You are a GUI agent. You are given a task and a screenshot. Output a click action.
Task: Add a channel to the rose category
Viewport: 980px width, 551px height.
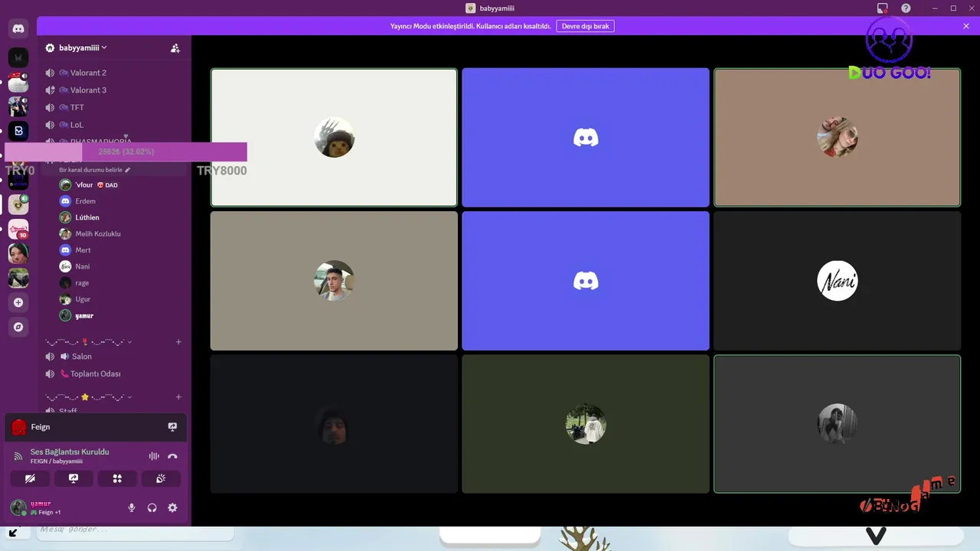178,342
